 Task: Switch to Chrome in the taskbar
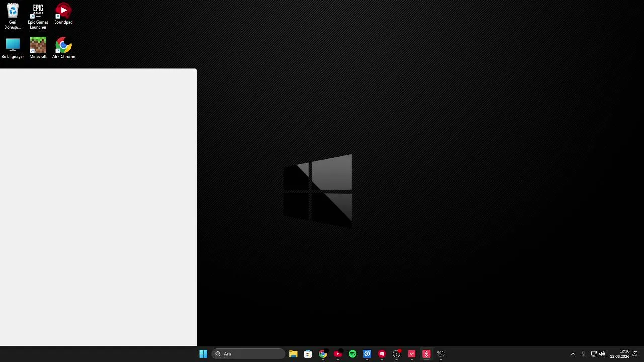[x=323, y=354]
